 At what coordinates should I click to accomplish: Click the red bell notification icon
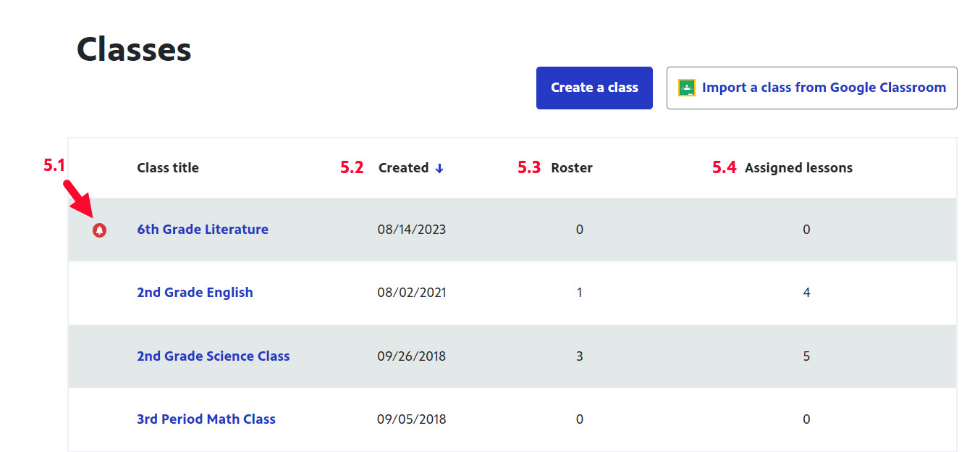click(100, 230)
